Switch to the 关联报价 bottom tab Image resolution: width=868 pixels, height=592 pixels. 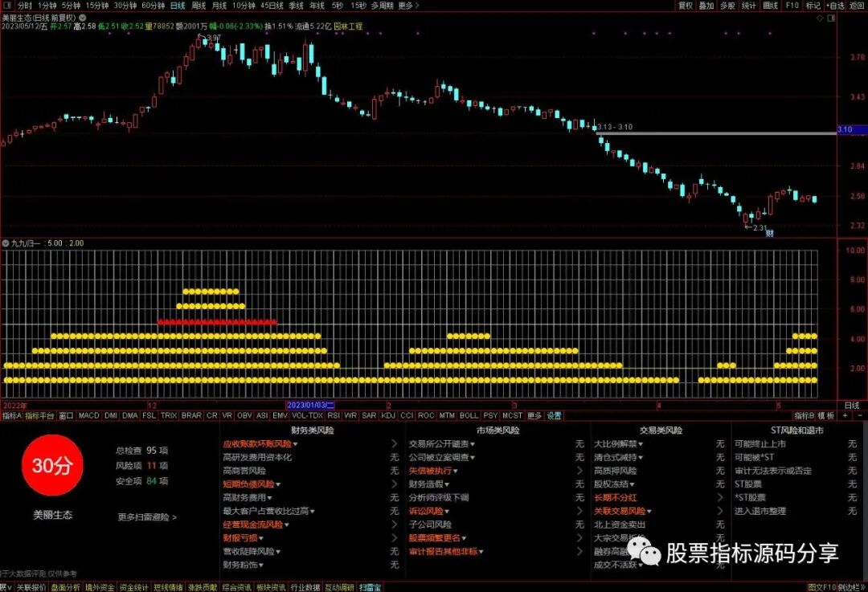[31, 587]
